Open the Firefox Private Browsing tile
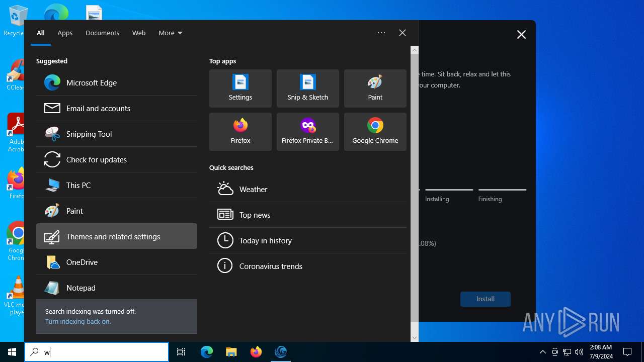 point(308,132)
